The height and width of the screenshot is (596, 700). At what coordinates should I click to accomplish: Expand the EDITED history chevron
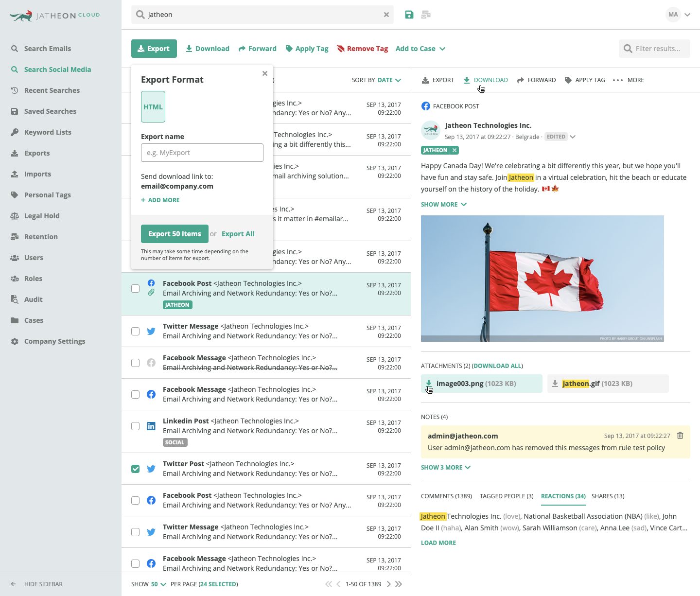(573, 137)
